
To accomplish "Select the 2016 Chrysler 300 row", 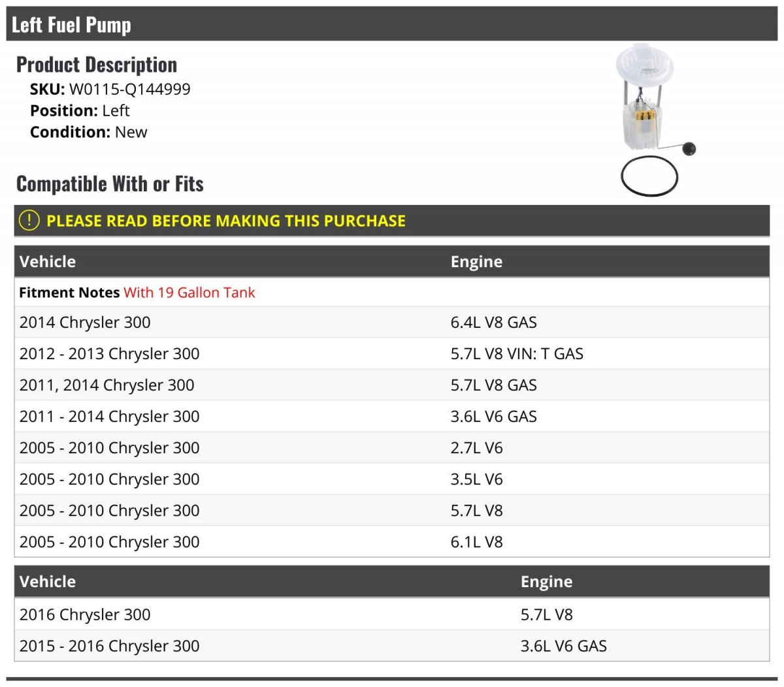I will coord(85,615).
